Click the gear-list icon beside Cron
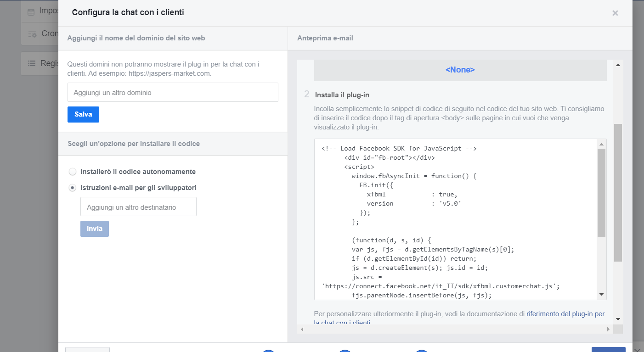 click(x=32, y=34)
